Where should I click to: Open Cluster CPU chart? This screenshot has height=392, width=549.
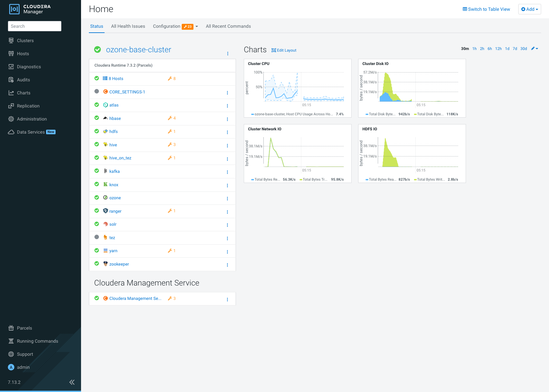click(x=298, y=88)
